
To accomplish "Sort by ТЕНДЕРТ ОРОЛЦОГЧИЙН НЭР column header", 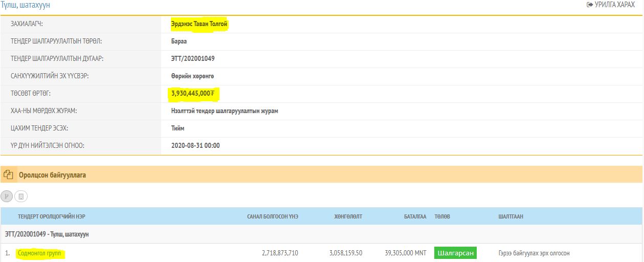I will (x=51, y=216).
